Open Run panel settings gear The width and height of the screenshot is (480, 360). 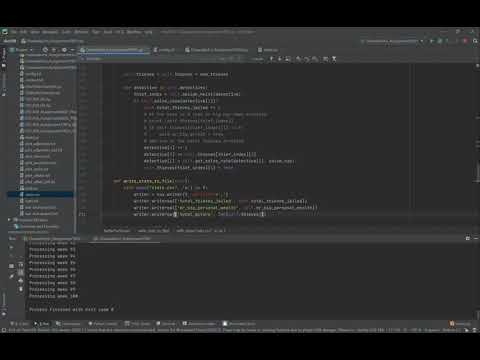click(468, 238)
